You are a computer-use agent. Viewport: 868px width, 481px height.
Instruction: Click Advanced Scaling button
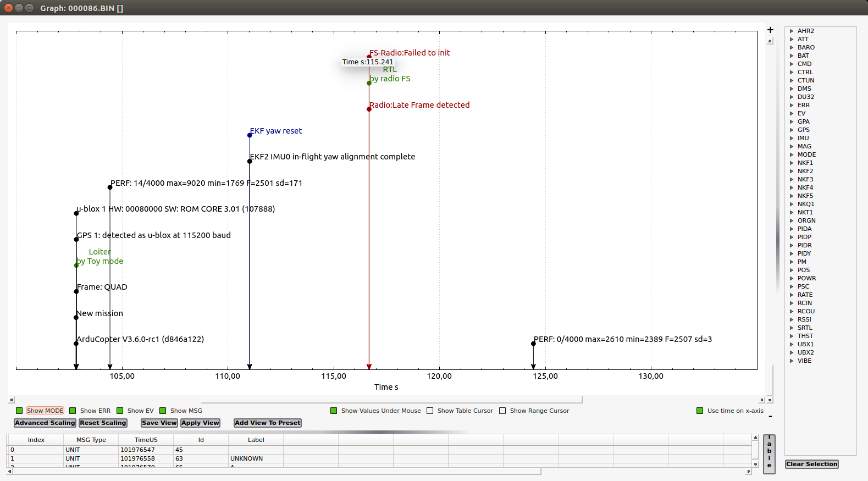[45, 423]
